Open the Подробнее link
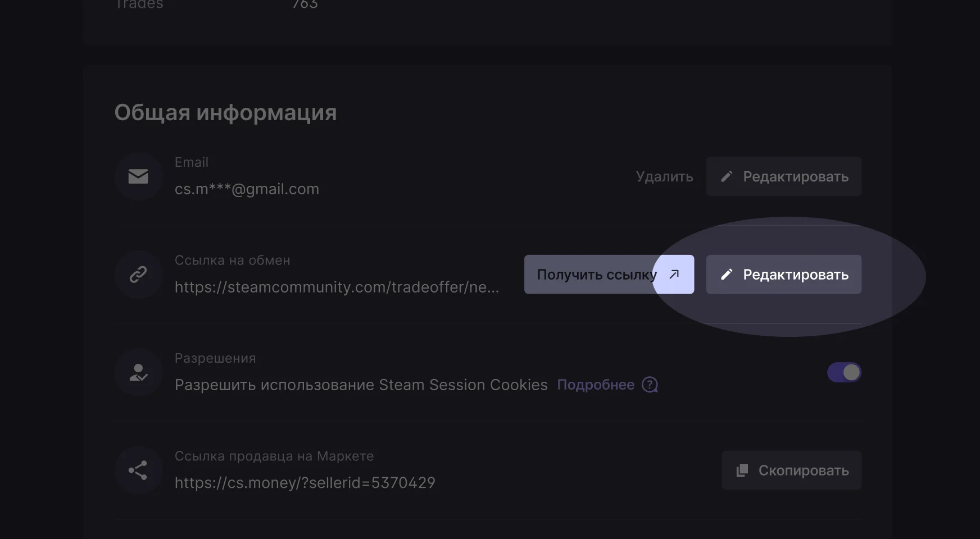The height and width of the screenshot is (539, 980). pyautogui.click(x=596, y=385)
